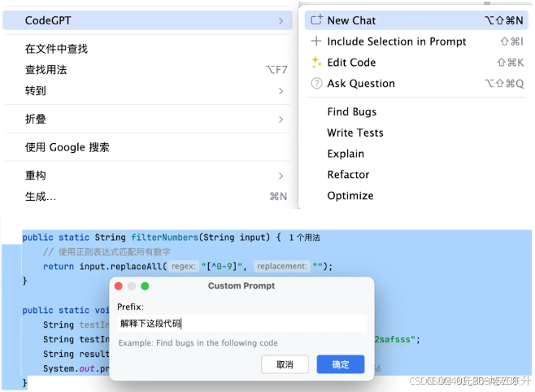The width and height of the screenshot is (535, 392).
Task: Click the question mark Ask Question icon
Action: (316, 83)
